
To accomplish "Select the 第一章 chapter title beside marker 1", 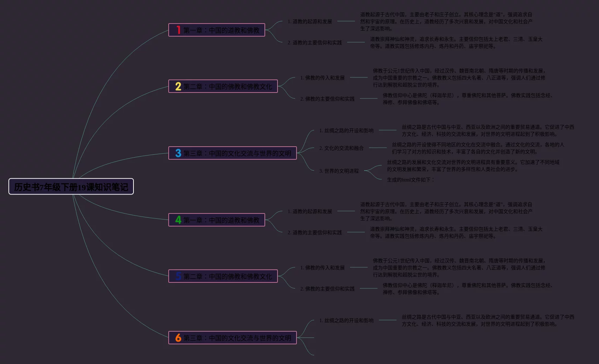I will [x=221, y=30].
